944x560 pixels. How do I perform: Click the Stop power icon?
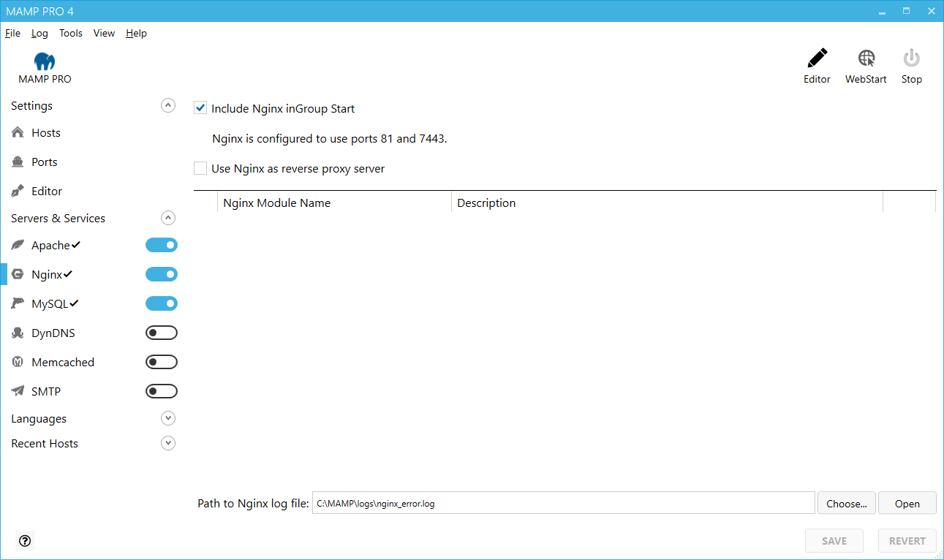[x=911, y=58]
